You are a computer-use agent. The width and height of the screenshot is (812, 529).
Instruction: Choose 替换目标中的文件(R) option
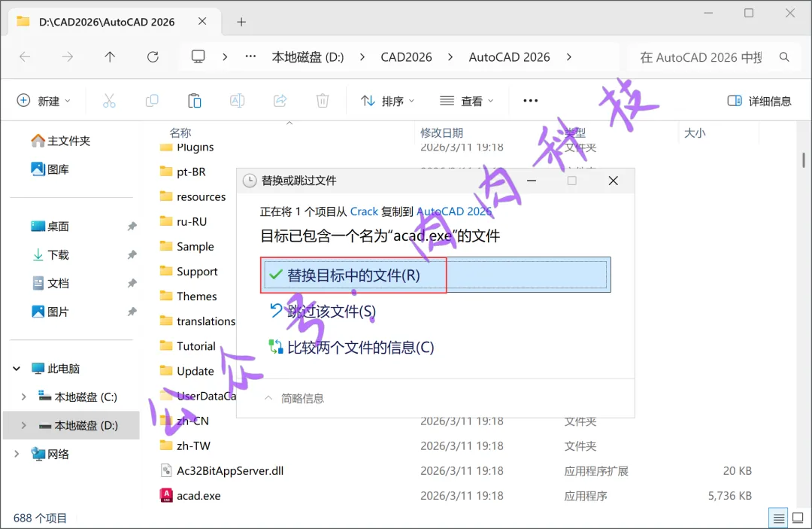435,275
